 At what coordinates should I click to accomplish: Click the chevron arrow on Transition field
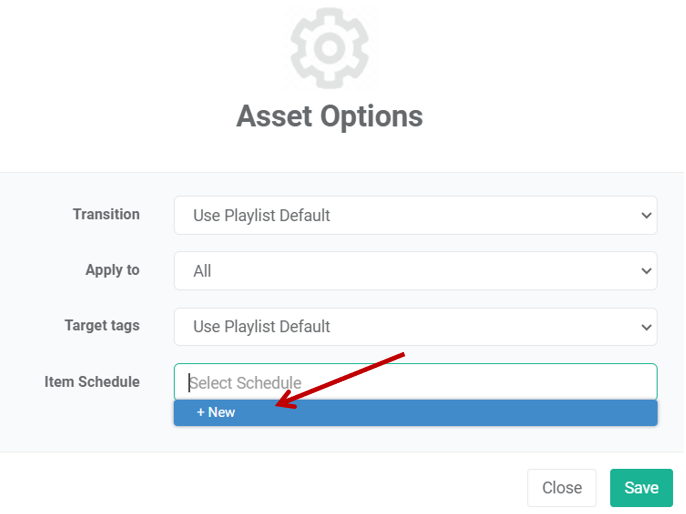pos(646,215)
